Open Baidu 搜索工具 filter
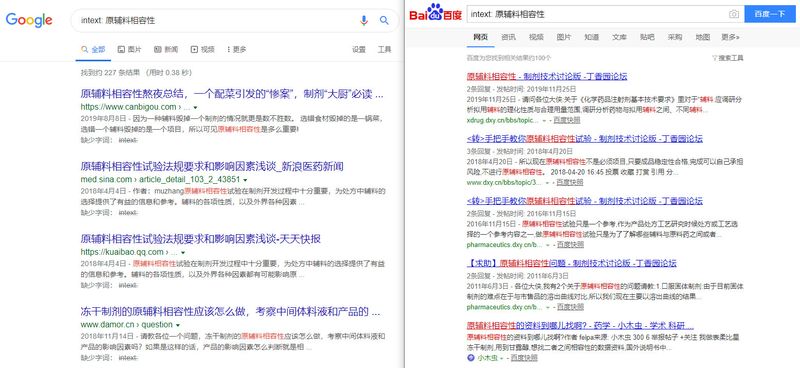This screenshot has height=368, width=800. pos(728,58)
